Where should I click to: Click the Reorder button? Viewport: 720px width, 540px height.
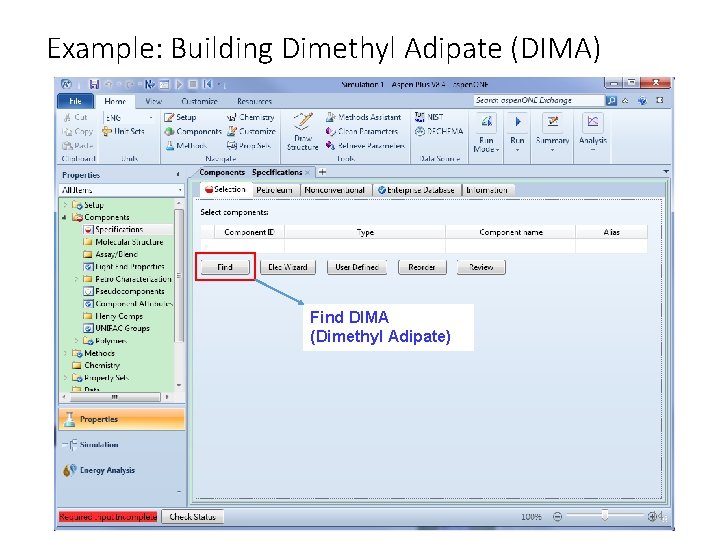[x=422, y=267]
